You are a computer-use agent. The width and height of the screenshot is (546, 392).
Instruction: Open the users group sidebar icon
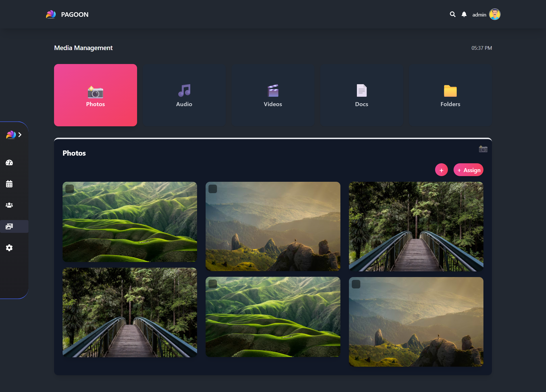9,205
